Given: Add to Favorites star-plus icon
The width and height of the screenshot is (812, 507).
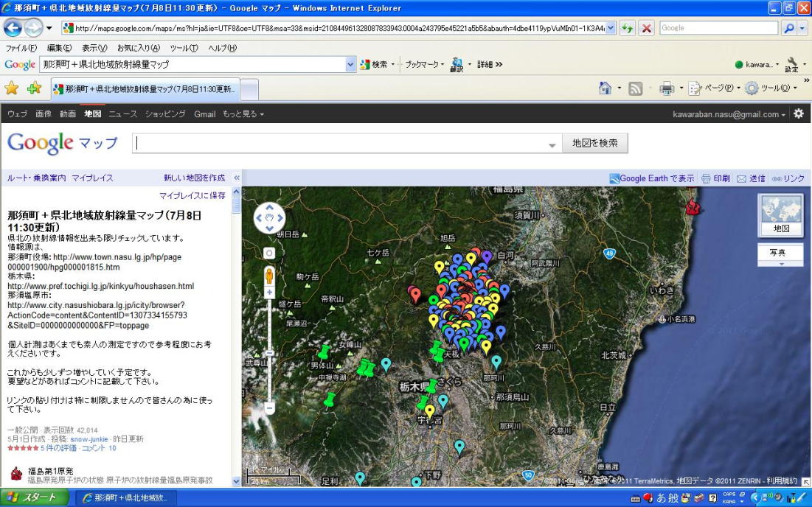Looking at the screenshot, I should 34,88.
